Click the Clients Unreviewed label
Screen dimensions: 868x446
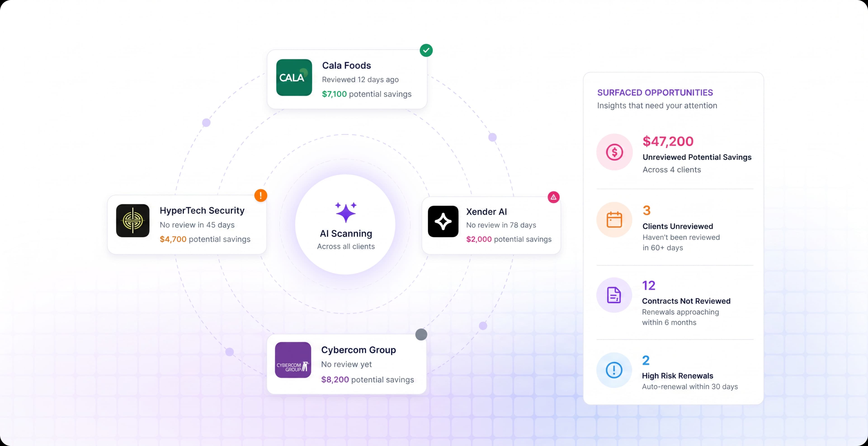[x=678, y=226]
